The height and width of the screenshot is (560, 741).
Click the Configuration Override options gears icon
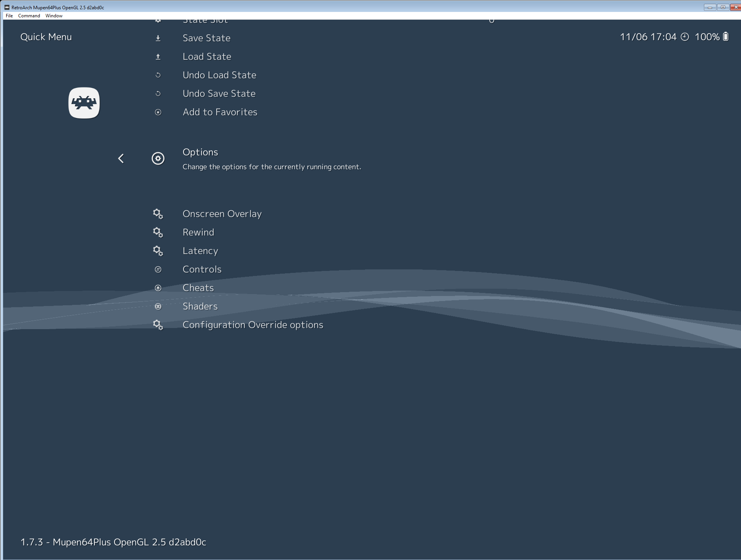point(158,325)
